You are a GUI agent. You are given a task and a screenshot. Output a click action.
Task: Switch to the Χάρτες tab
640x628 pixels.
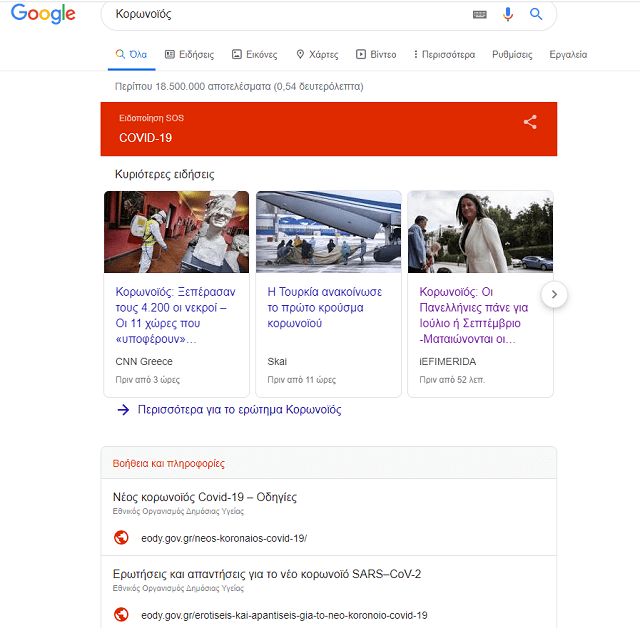(317, 54)
